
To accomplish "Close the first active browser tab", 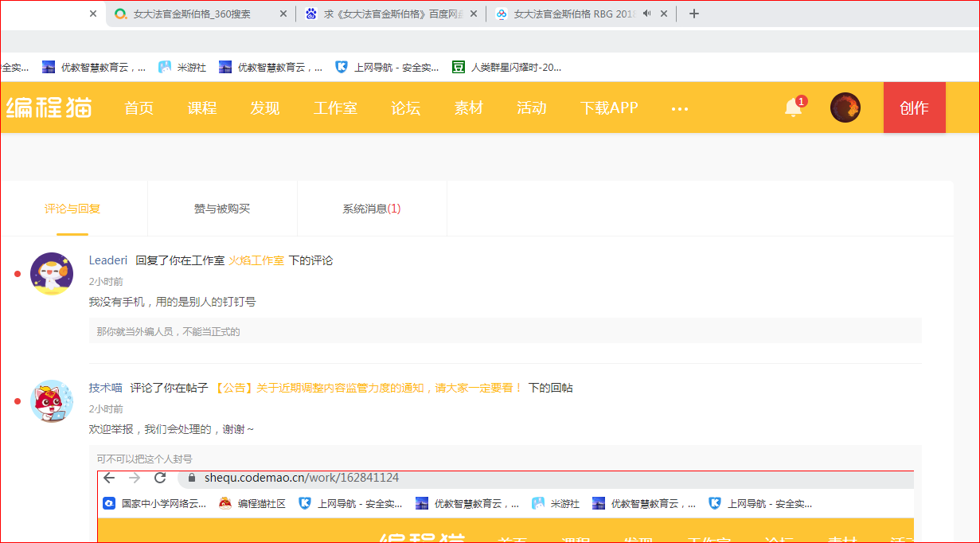I will pyautogui.click(x=93, y=14).
